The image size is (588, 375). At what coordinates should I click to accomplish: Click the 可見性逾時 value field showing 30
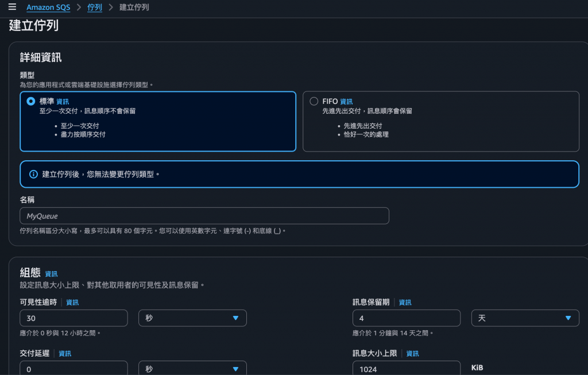pyautogui.click(x=73, y=318)
